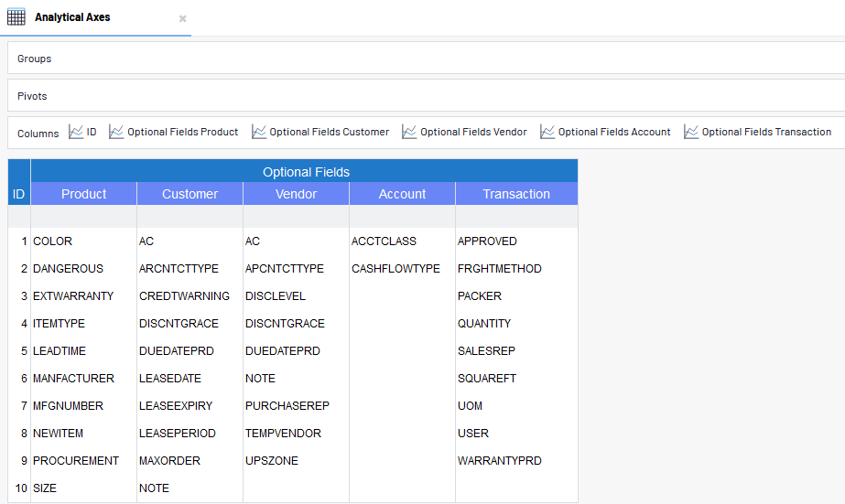The image size is (845, 504).
Task: Sort by the Customer column header
Action: [x=190, y=194]
